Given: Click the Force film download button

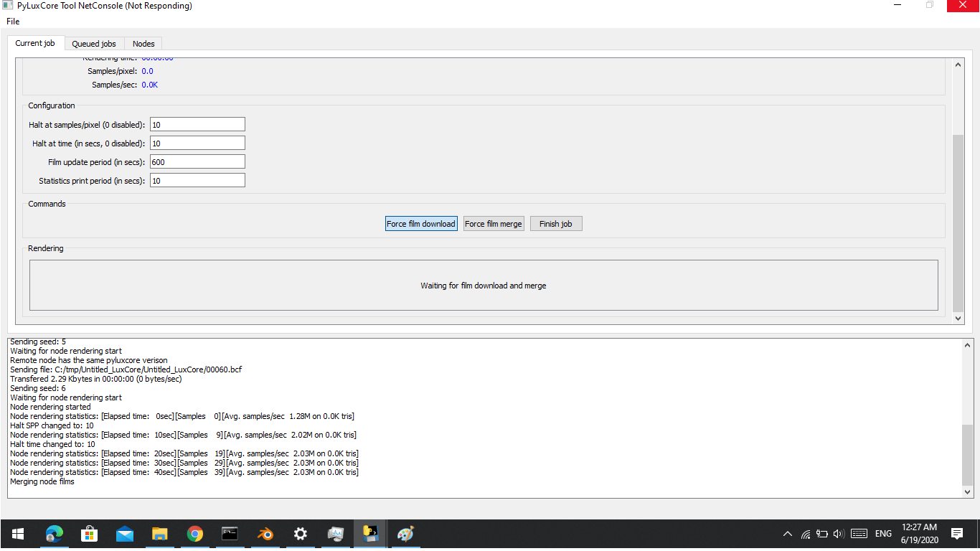Looking at the screenshot, I should pyautogui.click(x=421, y=224).
